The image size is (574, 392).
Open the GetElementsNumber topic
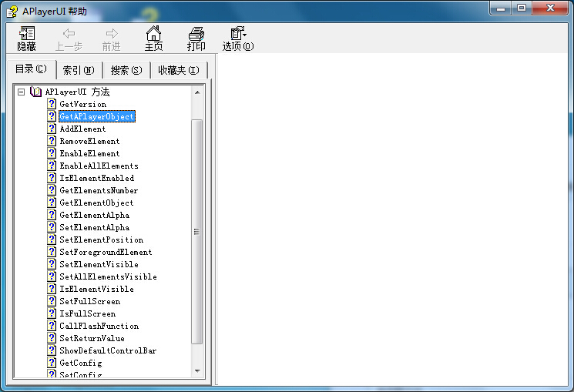(x=99, y=190)
